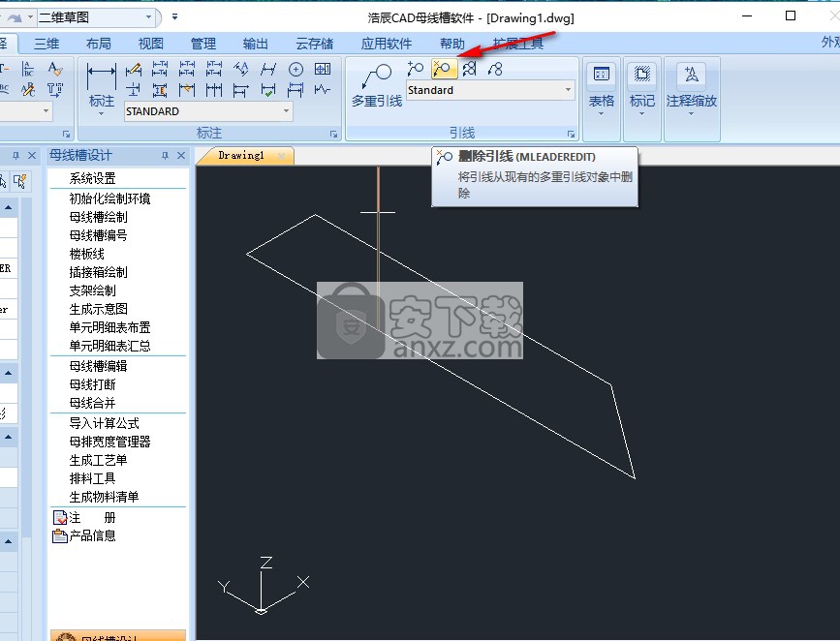This screenshot has width=840, height=641.
Task: Select the Oblique dimension icon
Action: point(267,70)
